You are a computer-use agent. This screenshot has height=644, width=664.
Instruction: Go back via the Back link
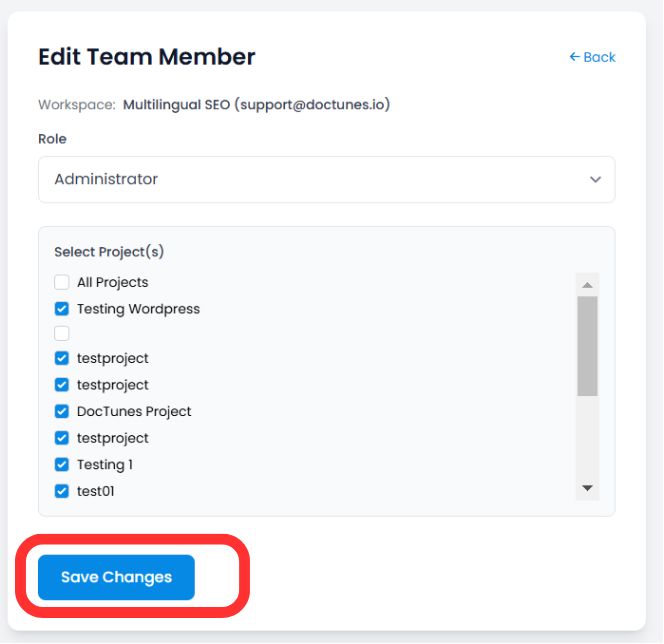point(592,57)
